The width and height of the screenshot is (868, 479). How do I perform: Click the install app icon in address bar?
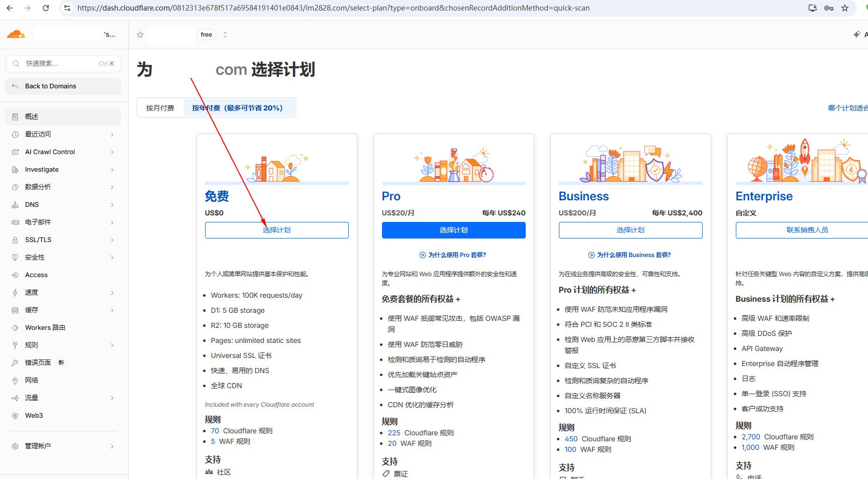812,8
